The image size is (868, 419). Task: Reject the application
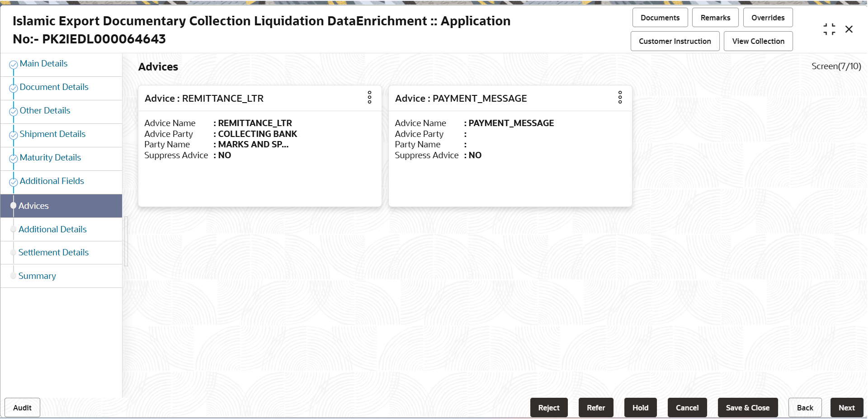click(549, 408)
